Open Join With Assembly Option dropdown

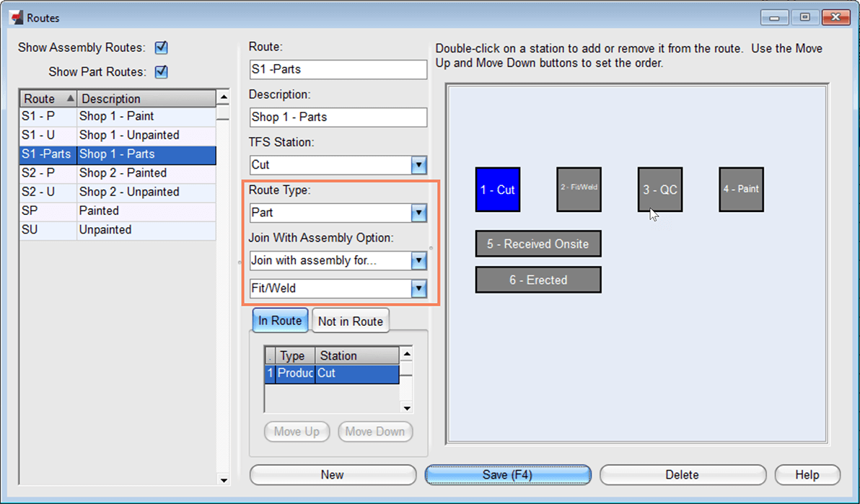pyautogui.click(x=418, y=261)
